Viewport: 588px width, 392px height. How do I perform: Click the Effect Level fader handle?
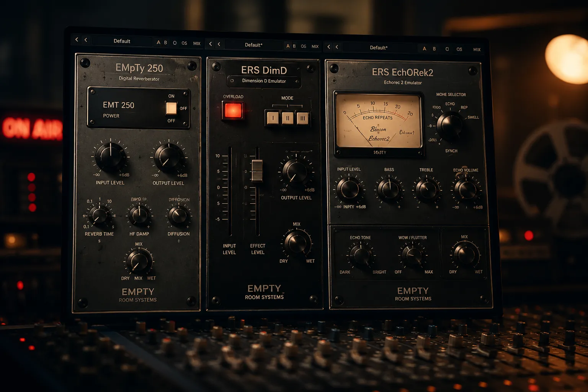257,170
